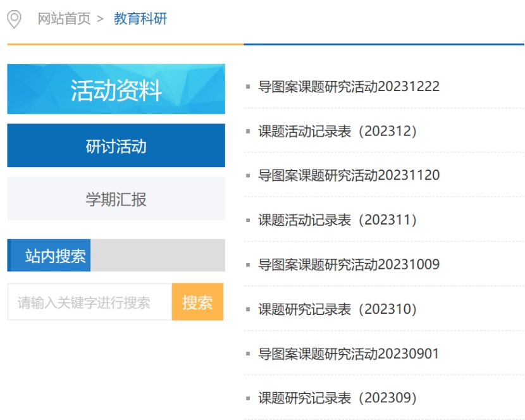This screenshot has width=525, height=420.
Task: Open 课题活动记录表（202311）
Action: [x=338, y=220]
